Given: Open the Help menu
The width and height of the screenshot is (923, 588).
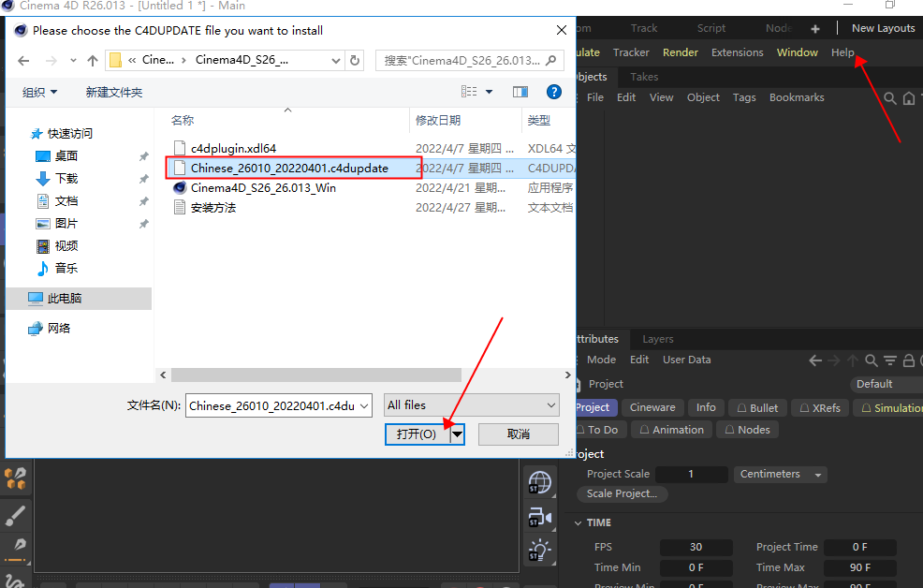Looking at the screenshot, I should 842,52.
